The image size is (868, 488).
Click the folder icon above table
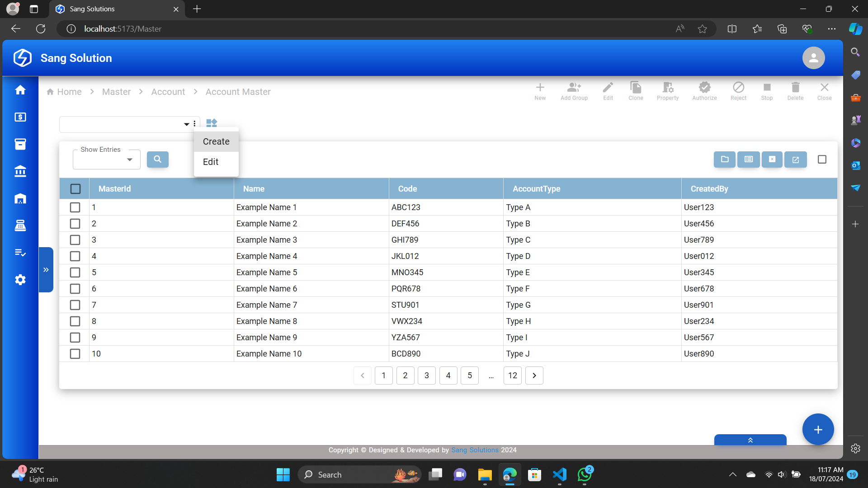pyautogui.click(x=724, y=159)
